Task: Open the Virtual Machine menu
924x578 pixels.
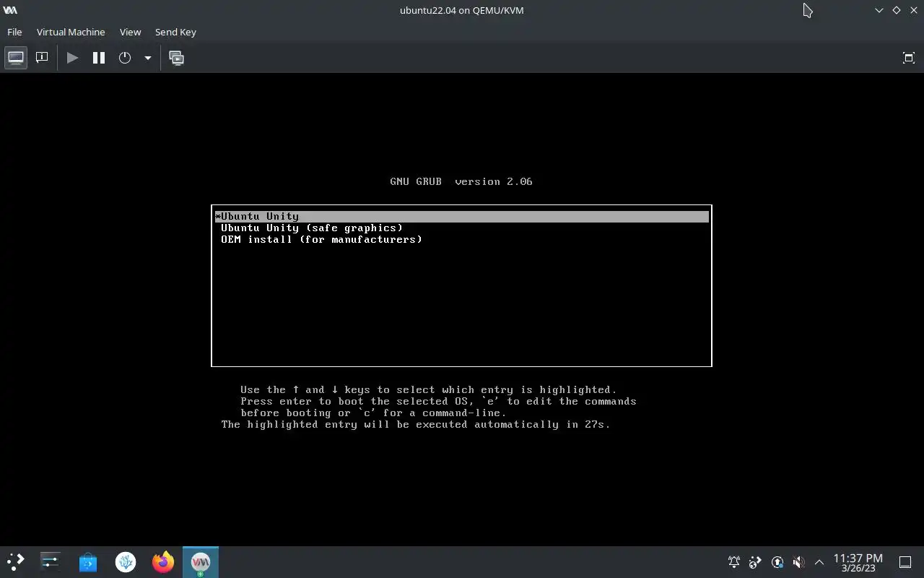Action: [x=71, y=32]
